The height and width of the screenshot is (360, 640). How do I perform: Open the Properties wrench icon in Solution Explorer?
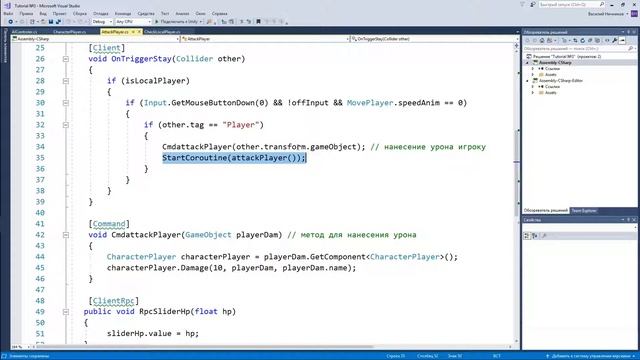[x=615, y=40]
